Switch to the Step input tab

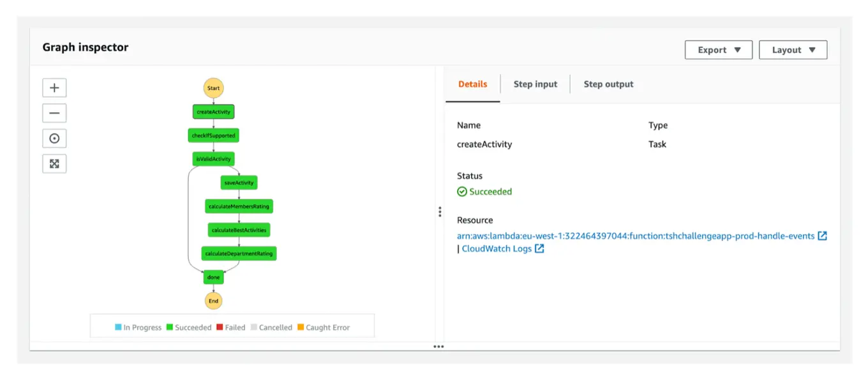pyautogui.click(x=535, y=84)
